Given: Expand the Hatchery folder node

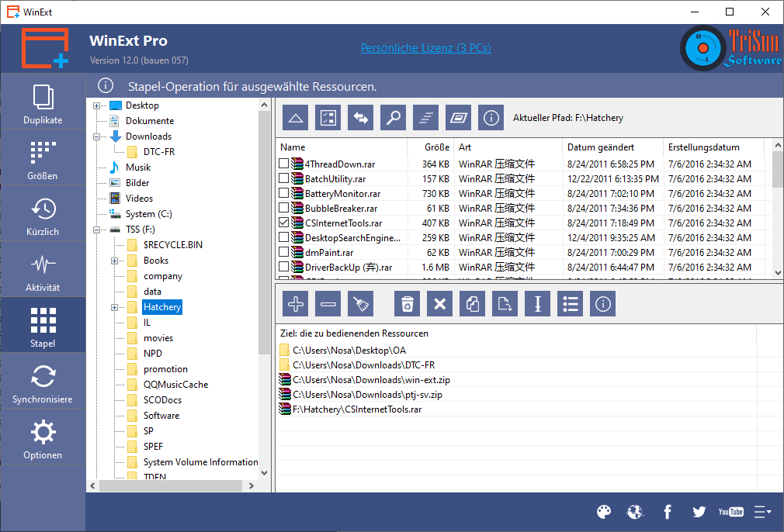Looking at the screenshot, I should [115, 307].
